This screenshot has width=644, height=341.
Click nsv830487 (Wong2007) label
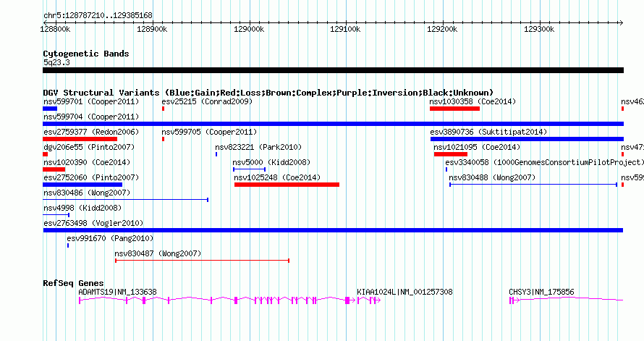click(158, 253)
